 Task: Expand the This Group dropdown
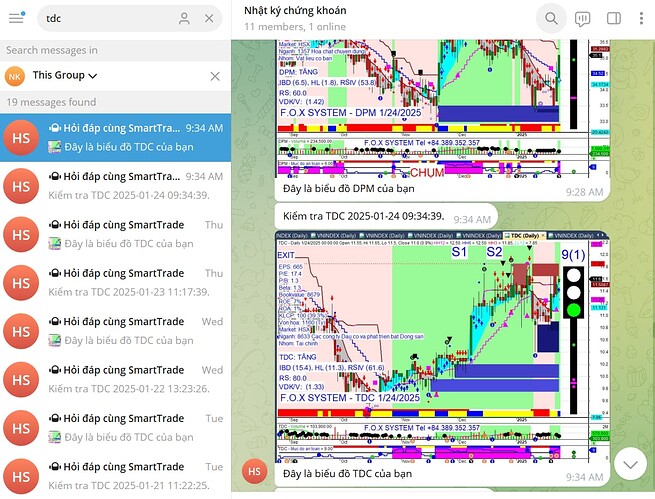65,75
